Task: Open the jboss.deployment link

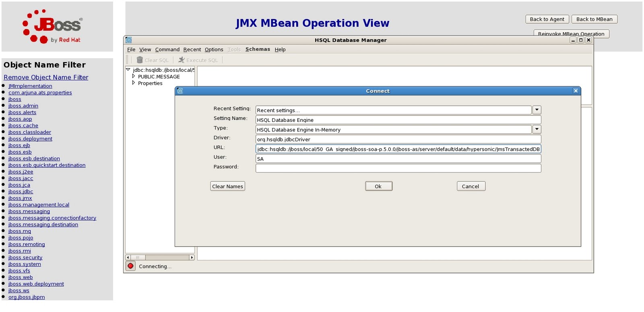Action: [30, 139]
